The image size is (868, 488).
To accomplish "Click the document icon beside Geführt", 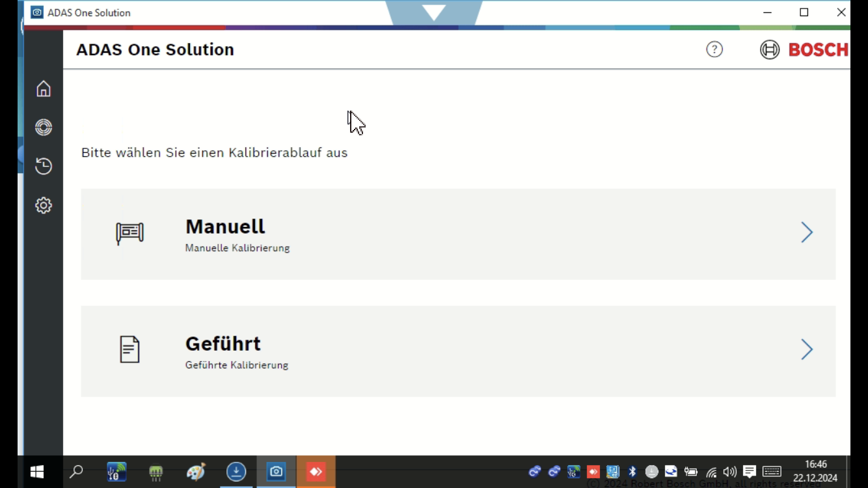I will (x=129, y=349).
